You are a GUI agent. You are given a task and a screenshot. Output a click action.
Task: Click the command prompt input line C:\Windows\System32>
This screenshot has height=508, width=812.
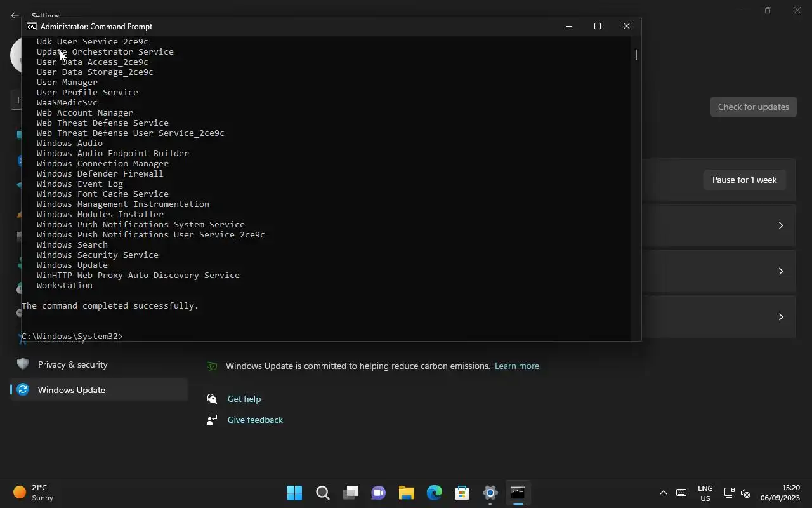tap(72, 336)
